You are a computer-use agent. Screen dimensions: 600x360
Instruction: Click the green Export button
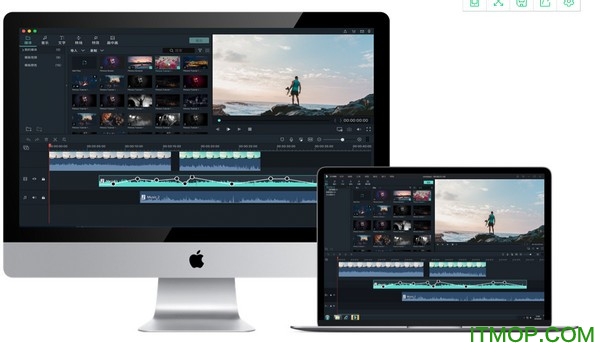[x=199, y=40]
